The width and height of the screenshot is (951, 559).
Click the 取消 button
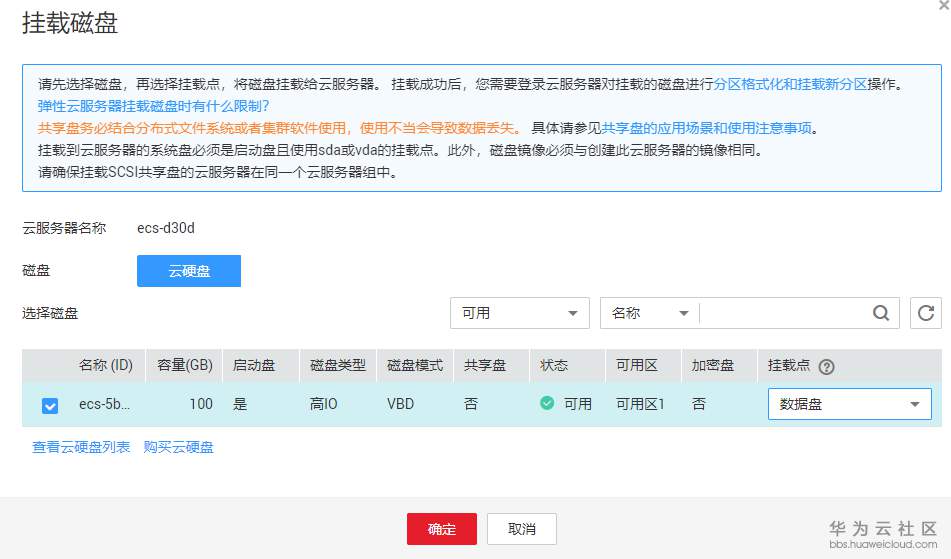click(x=522, y=529)
